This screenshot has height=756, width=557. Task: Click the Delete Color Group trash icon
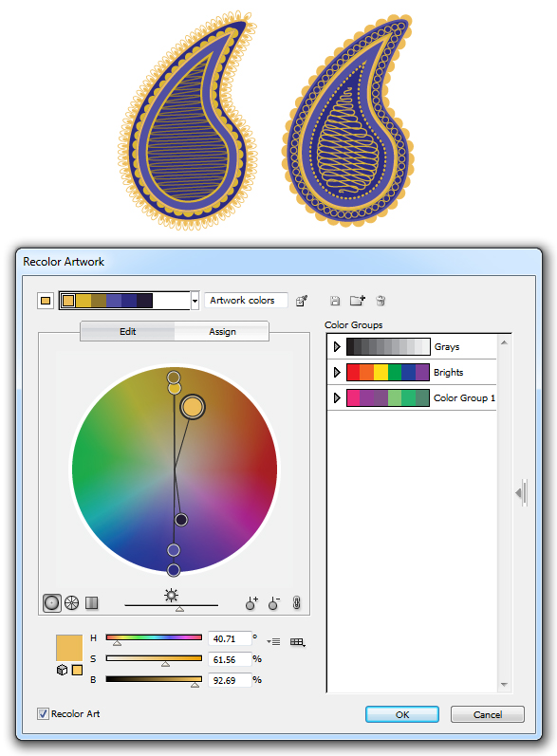click(x=381, y=301)
